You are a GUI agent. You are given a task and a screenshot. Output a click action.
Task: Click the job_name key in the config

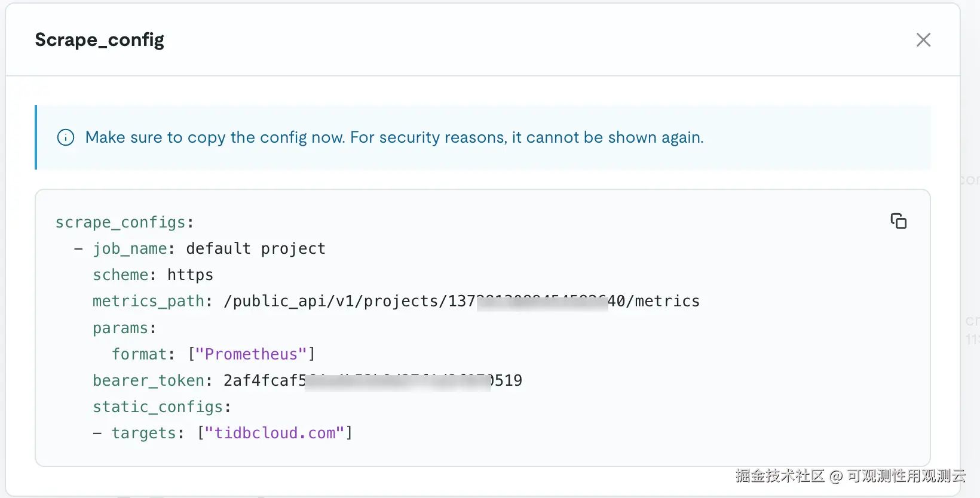(x=130, y=248)
